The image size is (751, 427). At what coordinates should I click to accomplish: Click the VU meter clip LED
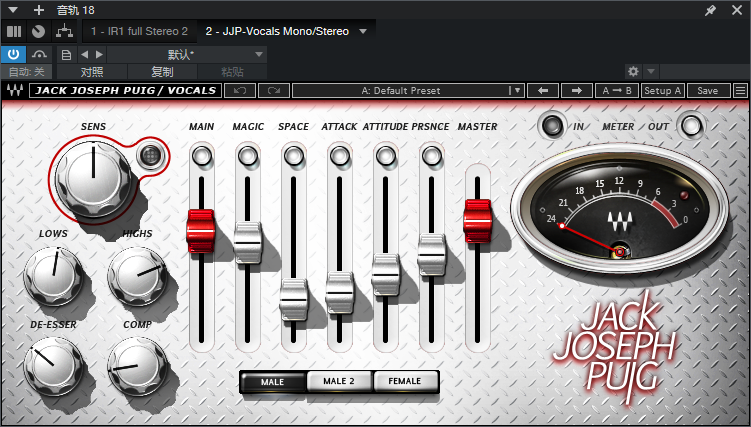pyautogui.click(x=684, y=195)
